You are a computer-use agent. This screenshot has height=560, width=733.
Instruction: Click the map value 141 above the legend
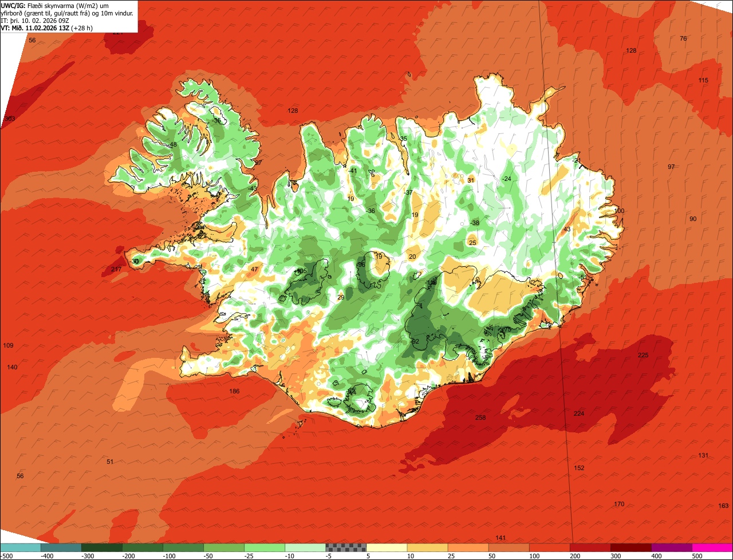point(501,538)
